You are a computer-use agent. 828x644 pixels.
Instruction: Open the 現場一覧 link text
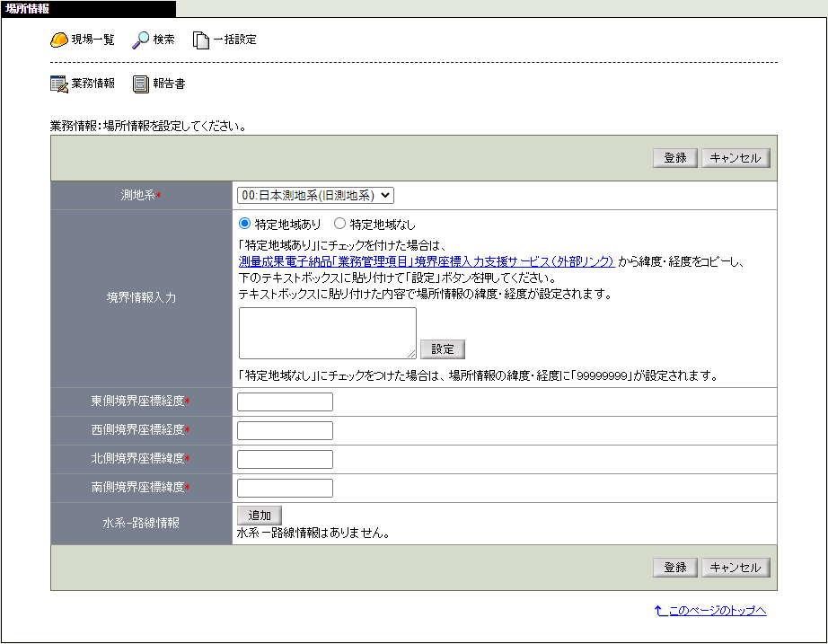click(x=92, y=40)
